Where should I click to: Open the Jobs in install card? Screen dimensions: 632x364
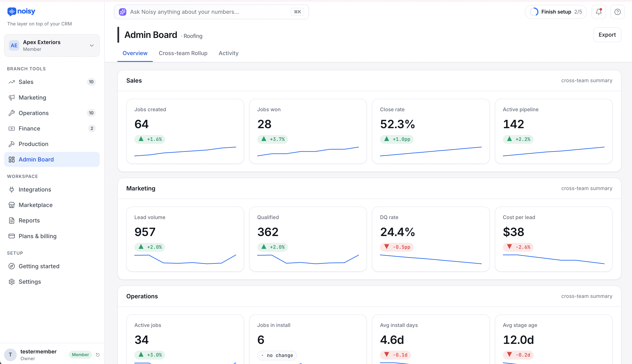(308, 339)
